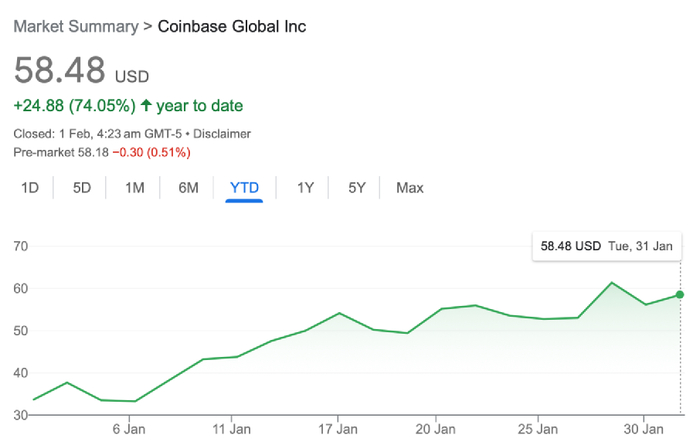700x445 pixels.
Task: Click the Disclaimer link
Action: tap(221, 134)
